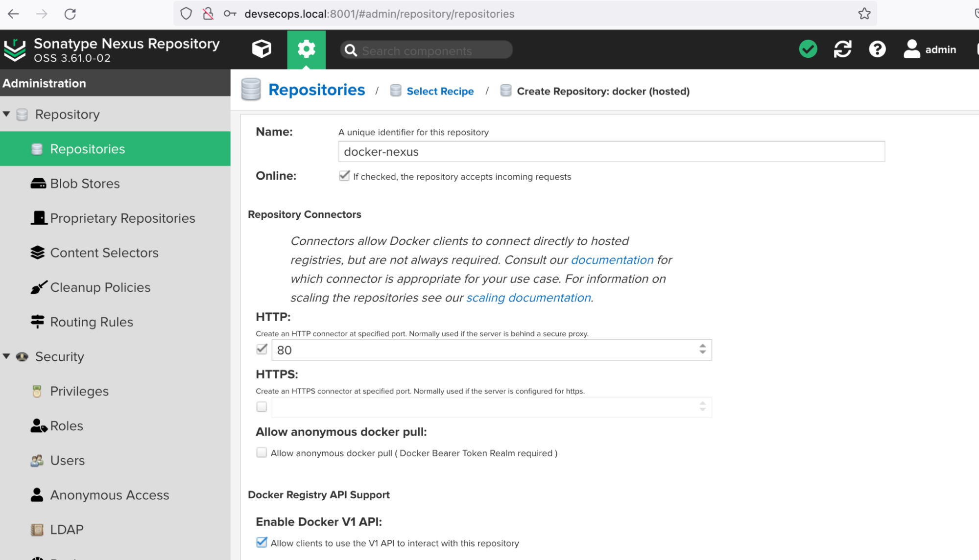Increment the HTTP port spinner arrow

[x=702, y=346]
